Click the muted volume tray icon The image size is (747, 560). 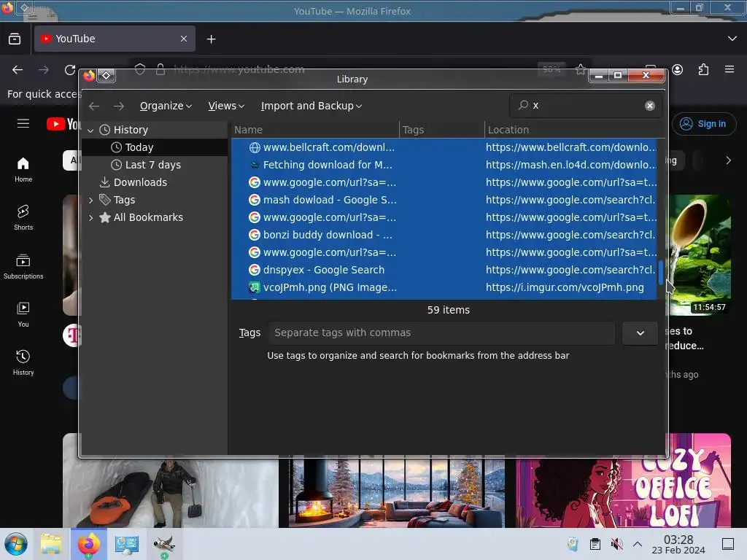click(x=616, y=544)
